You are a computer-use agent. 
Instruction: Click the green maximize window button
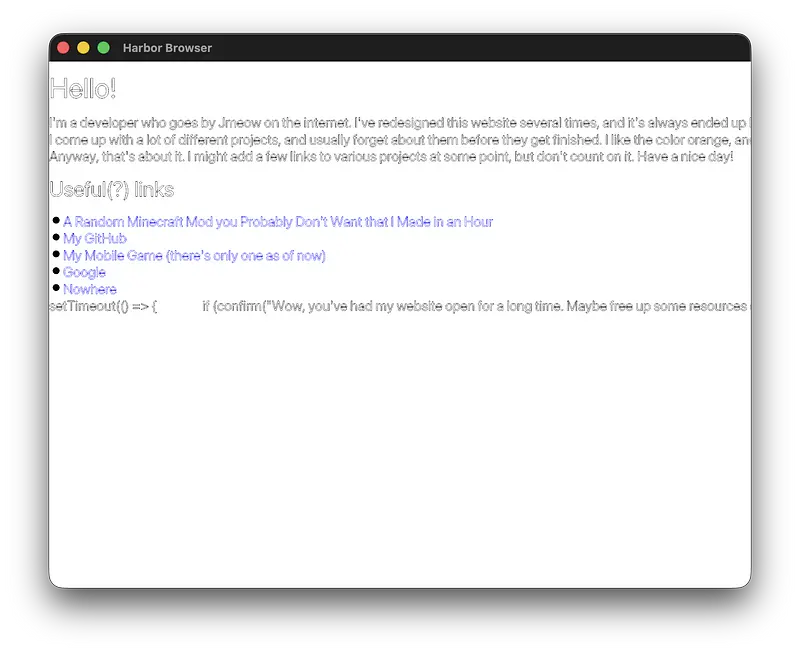pos(103,48)
